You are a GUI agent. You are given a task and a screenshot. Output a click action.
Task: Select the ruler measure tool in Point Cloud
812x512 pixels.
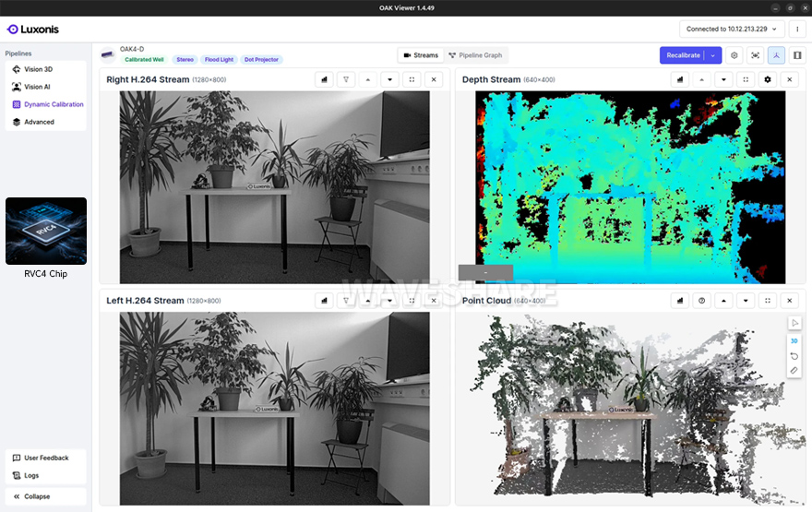point(794,371)
